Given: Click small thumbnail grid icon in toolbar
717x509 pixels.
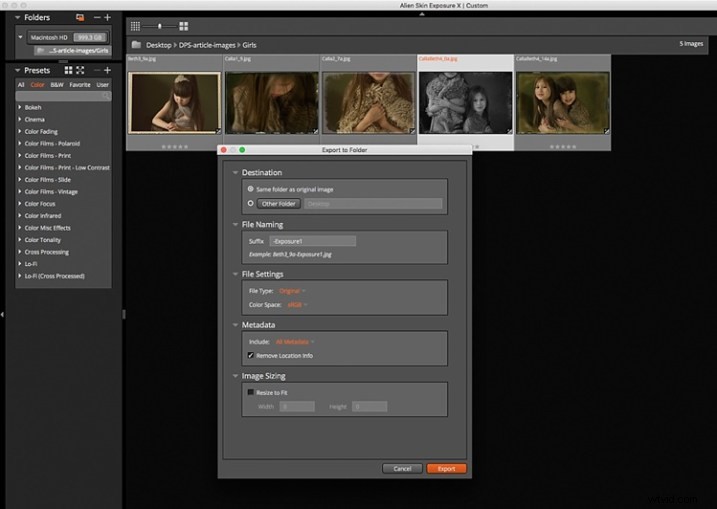Looking at the screenshot, I should tap(135, 24).
